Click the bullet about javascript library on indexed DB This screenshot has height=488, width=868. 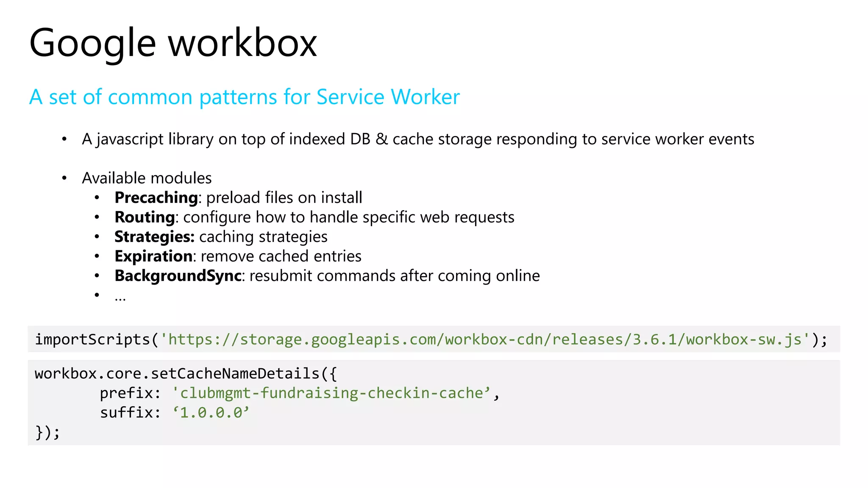coord(418,139)
